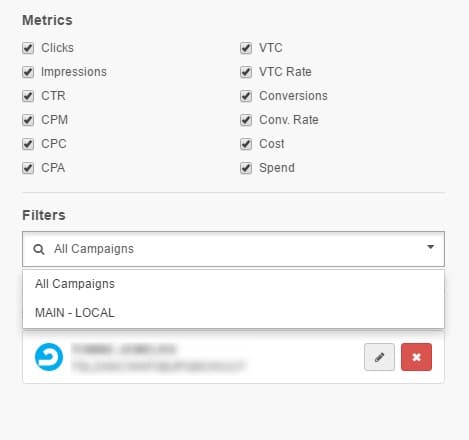Collapse the campaigns dropdown using the caret arrow
Screen dimensions: 469x440
pyautogui.click(x=430, y=247)
